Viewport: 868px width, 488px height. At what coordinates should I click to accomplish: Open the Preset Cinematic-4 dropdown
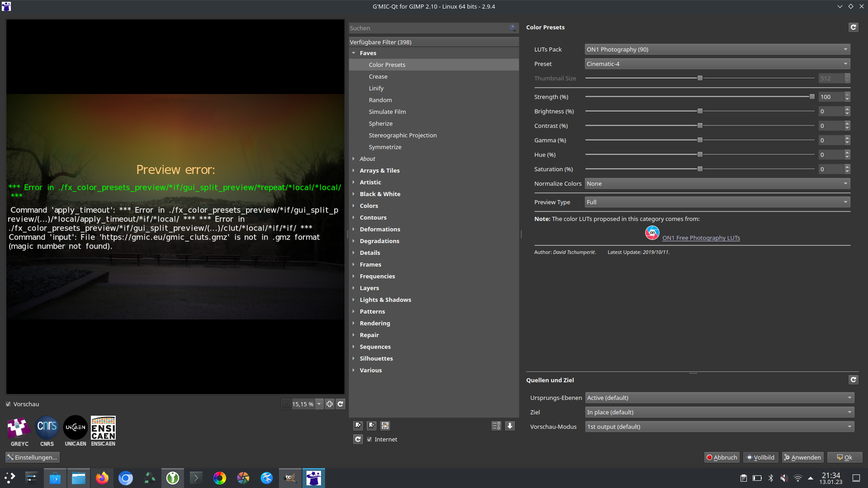717,64
